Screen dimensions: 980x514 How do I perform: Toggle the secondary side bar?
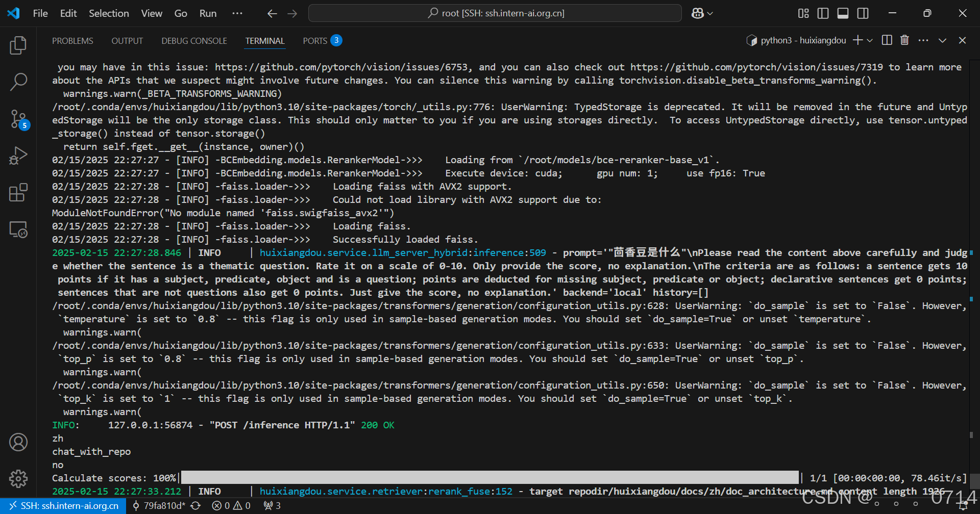[863, 13]
